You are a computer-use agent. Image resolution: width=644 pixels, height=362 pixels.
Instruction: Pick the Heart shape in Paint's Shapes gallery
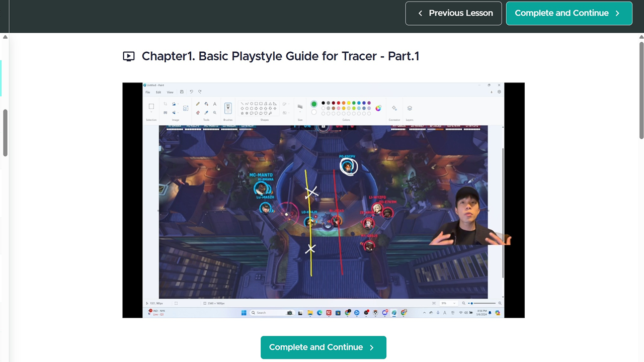(x=266, y=113)
